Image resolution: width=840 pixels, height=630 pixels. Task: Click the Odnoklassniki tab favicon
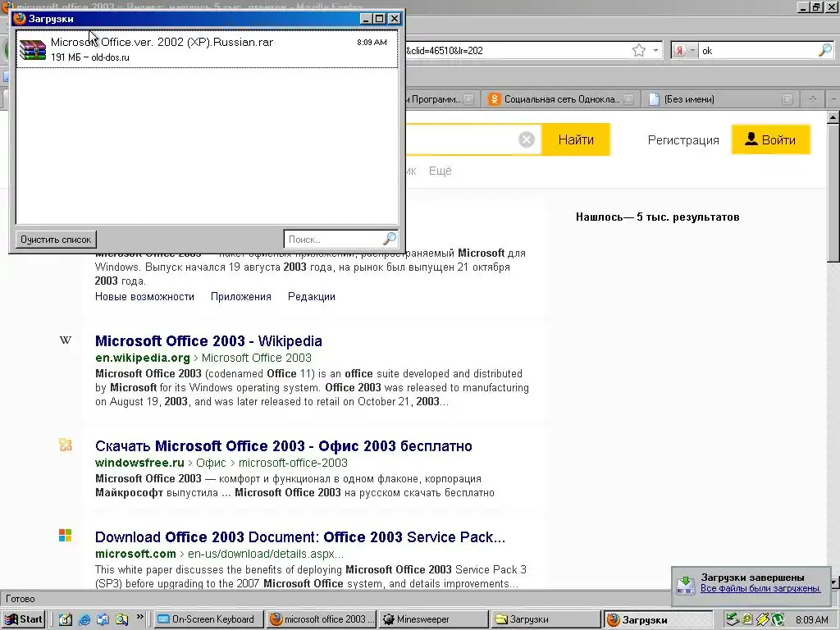pyautogui.click(x=495, y=99)
